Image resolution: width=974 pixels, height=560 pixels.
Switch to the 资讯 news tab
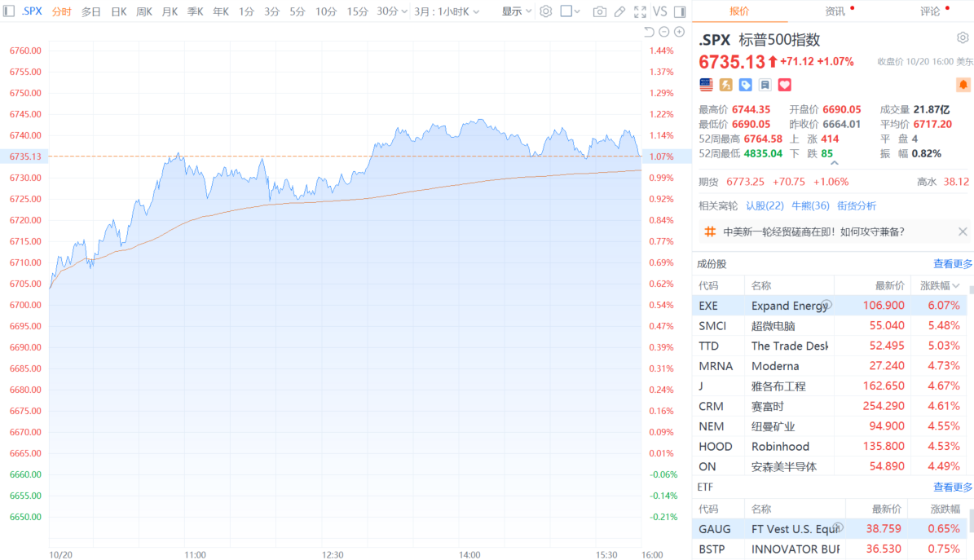(835, 11)
